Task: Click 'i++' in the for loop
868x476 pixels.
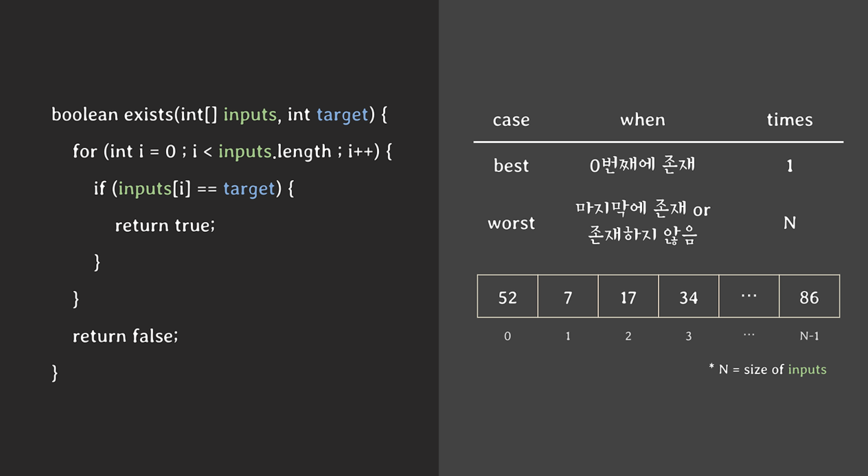Action: coord(360,152)
